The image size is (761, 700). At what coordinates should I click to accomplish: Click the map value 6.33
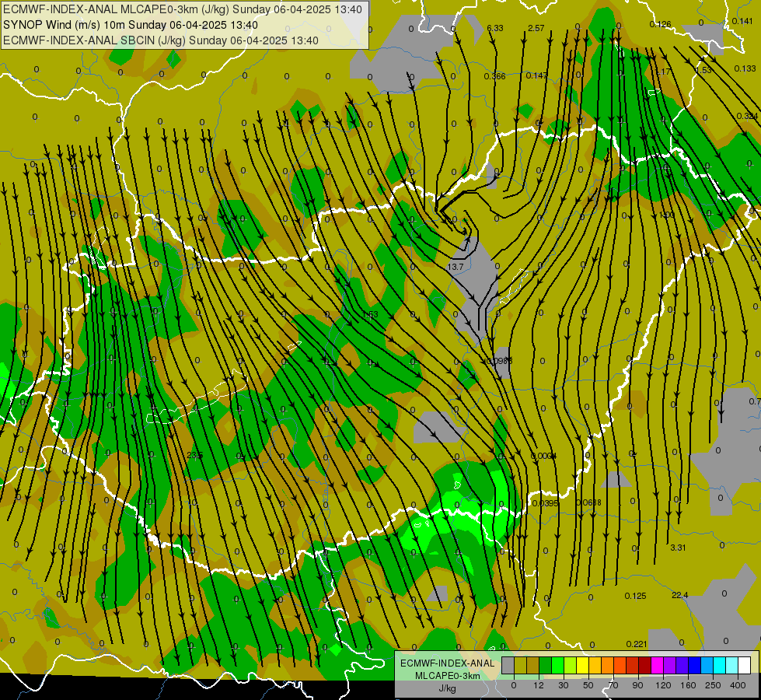(495, 28)
